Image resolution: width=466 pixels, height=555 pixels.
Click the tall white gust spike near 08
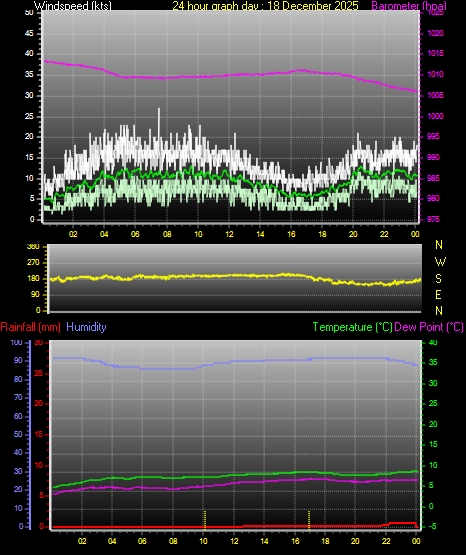159,124
